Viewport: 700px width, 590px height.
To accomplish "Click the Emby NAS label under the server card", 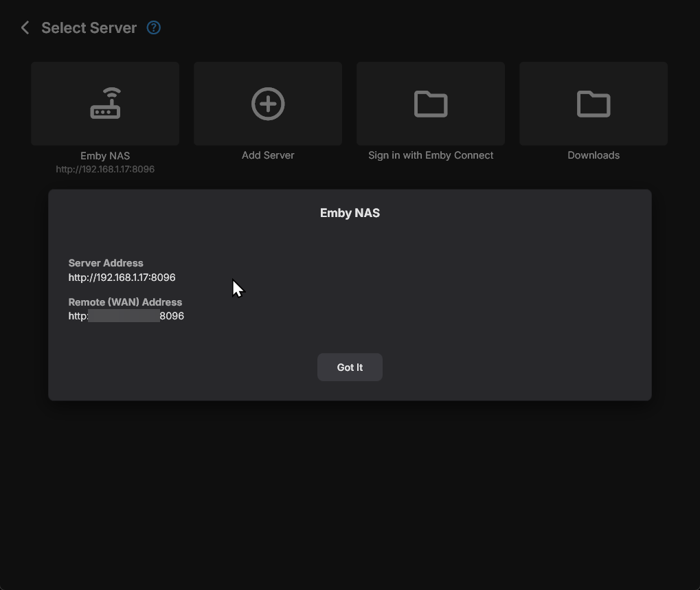I will coord(105,156).
